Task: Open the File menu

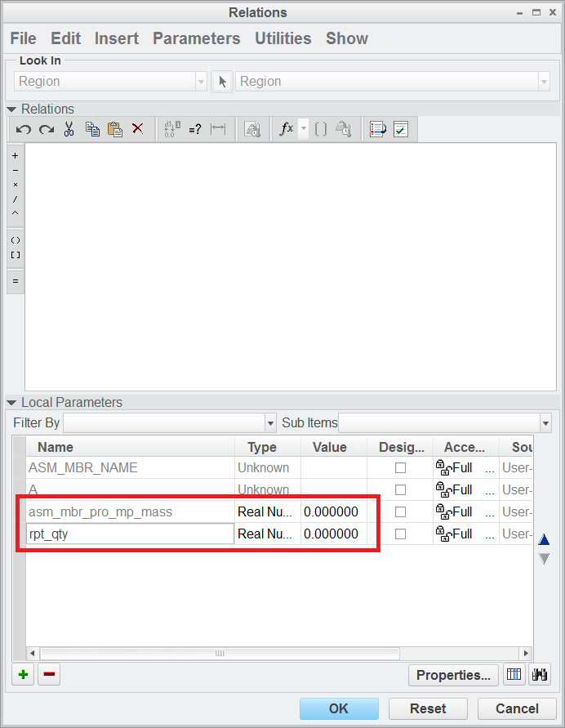Action: pos(23,38)
